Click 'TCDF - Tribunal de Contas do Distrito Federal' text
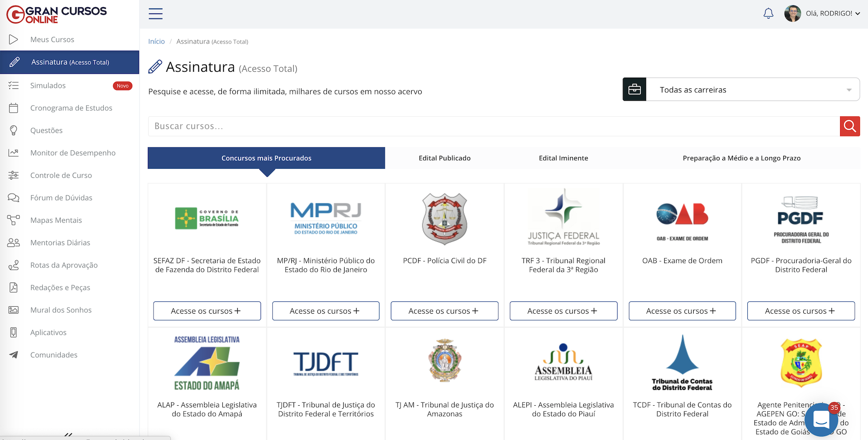 coord(682,409)
